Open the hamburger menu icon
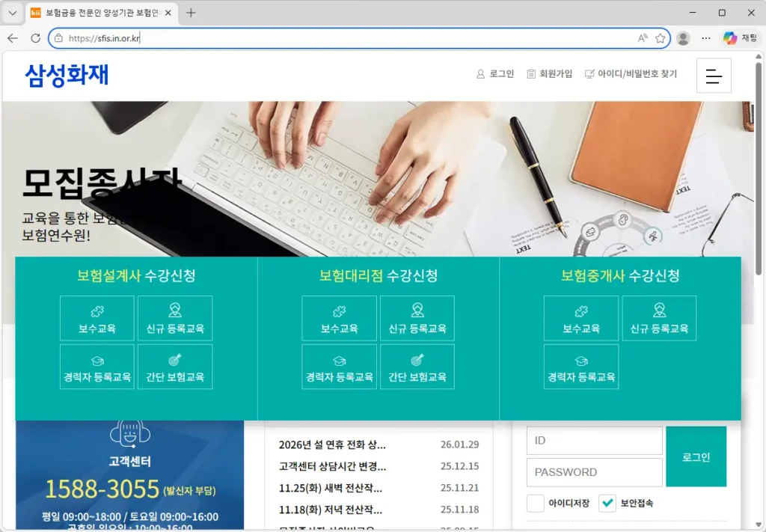 click(x=714, y=76)
